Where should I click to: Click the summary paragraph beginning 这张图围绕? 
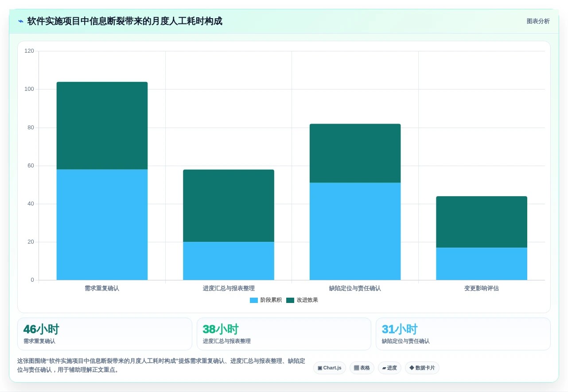(x=161, y=365)
